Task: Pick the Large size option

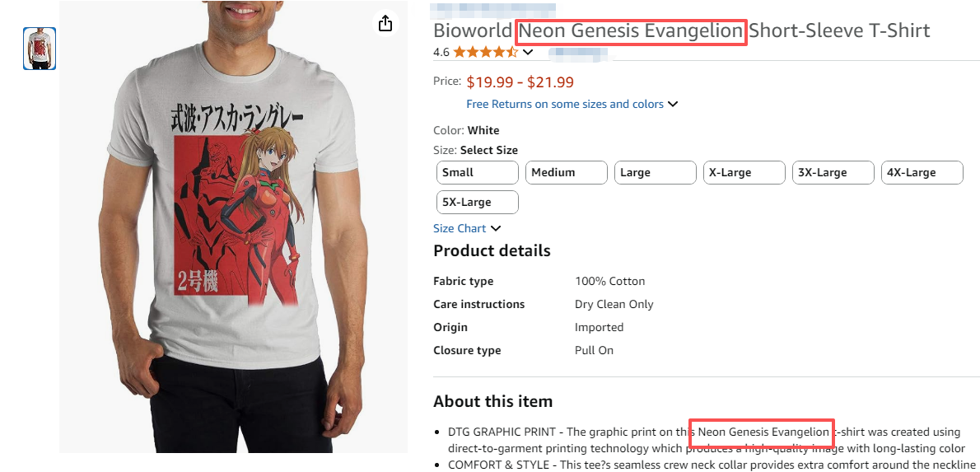Action: click(x=655, y=172)
